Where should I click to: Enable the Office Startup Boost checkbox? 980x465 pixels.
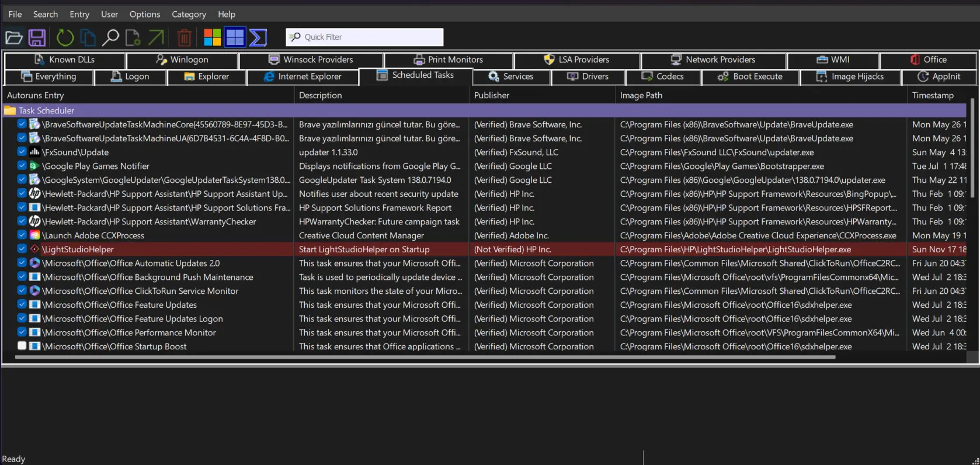point(22,346)
